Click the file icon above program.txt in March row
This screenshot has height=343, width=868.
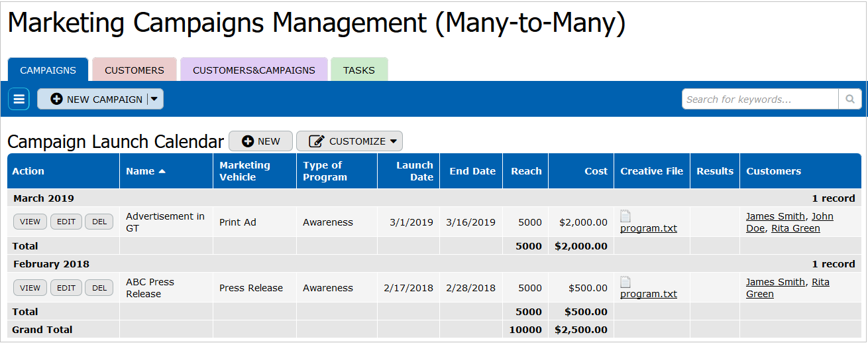[x=625, y=216]
